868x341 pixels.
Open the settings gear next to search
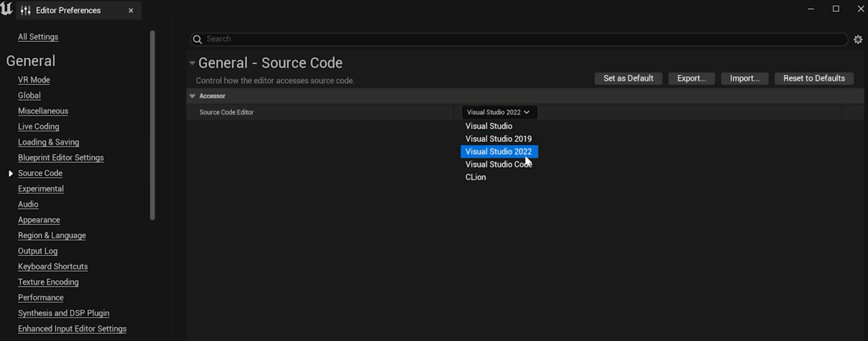[x=858, y=40]
